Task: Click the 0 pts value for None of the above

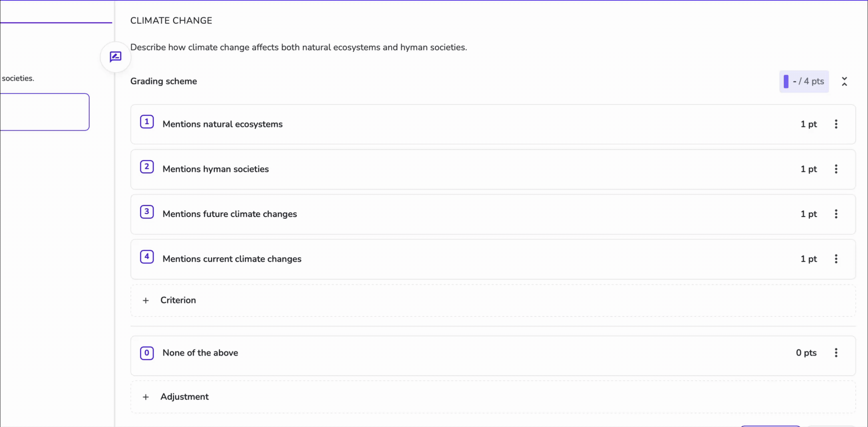Action: [806, 352]
